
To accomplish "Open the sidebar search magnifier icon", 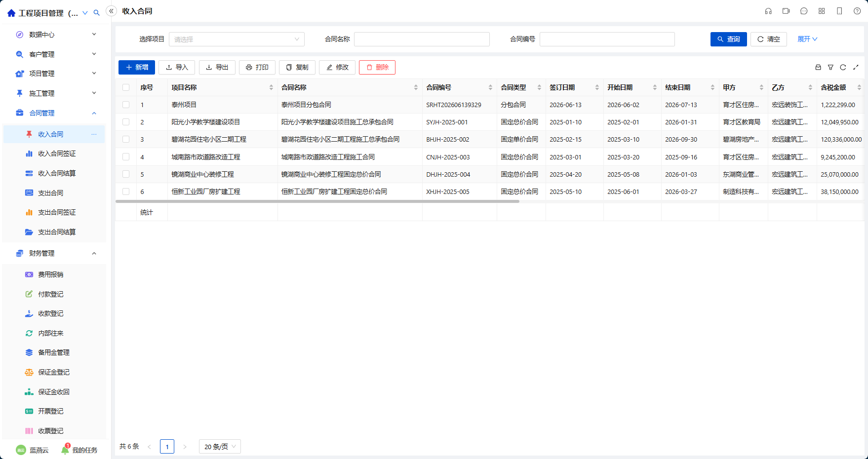I will coord(97,13).
